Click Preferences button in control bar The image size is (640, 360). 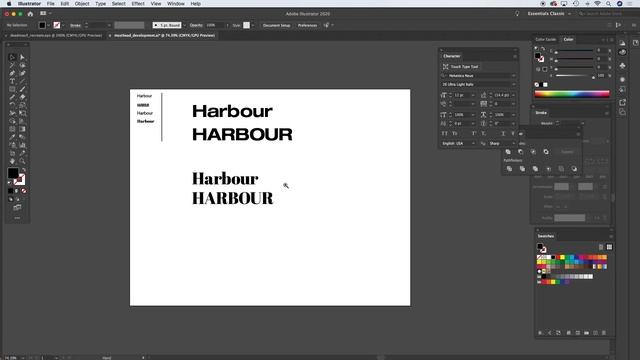(x=307, y=25)
